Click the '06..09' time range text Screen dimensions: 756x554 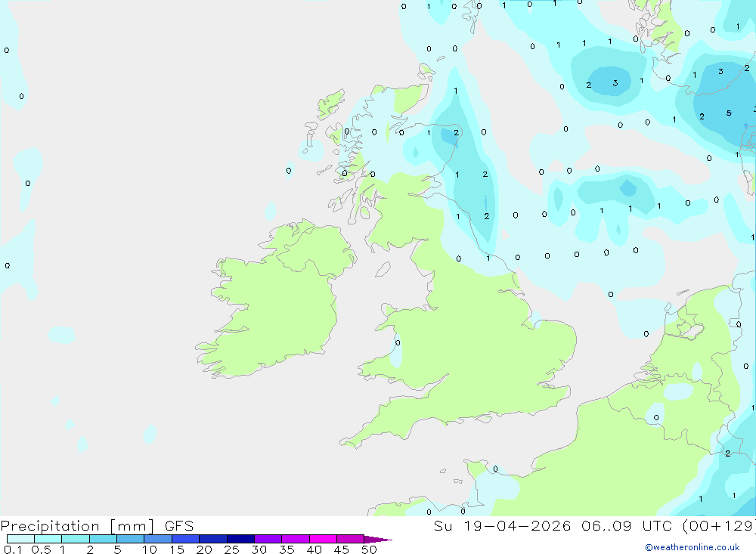coord(606,525)
